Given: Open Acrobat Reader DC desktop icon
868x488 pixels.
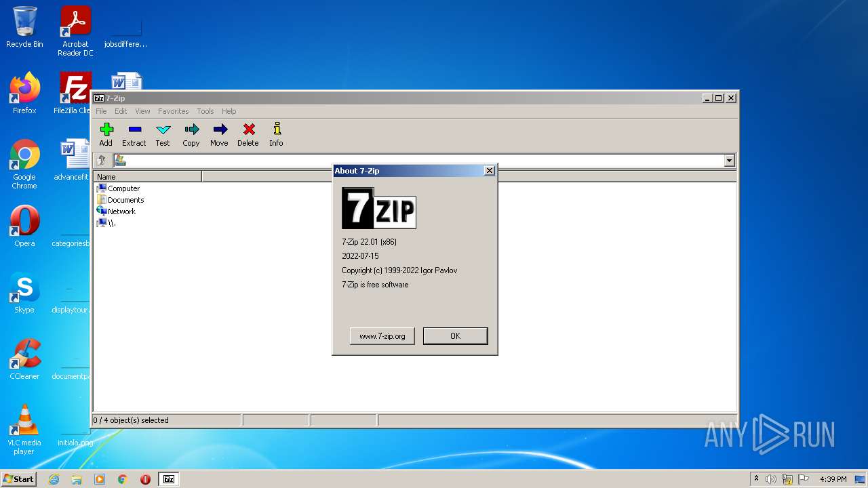Looking at the screenshot, I should coord(75,31).
